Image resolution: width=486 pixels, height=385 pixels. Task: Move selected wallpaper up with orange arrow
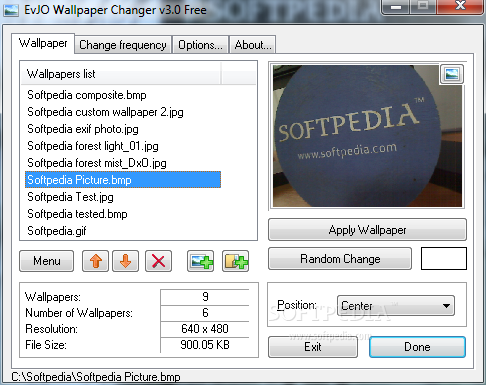pyautogui.click(x=95, y=261)
